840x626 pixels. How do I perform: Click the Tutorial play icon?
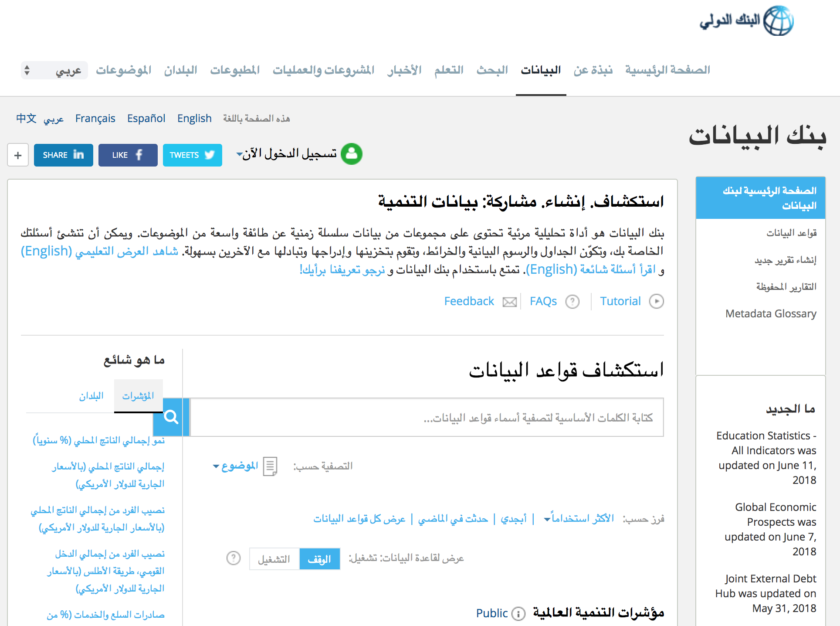tap(656, 301)
